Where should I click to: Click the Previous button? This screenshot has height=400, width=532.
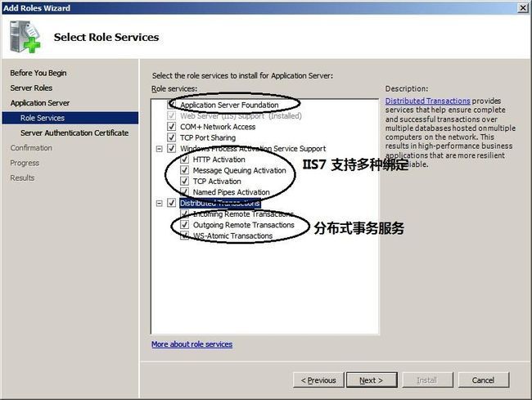[x=318, y=380]
